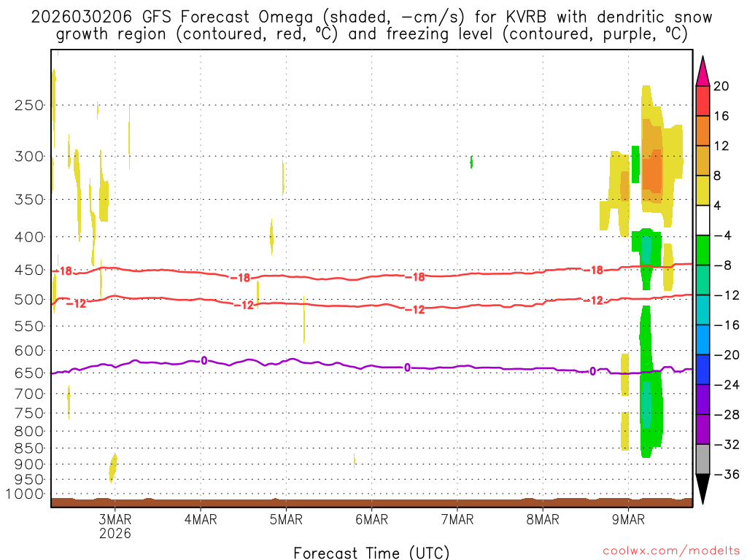Click the gray colorbar swatch for -32 to -36
This screenshot has width=747, height=560.
703,459
